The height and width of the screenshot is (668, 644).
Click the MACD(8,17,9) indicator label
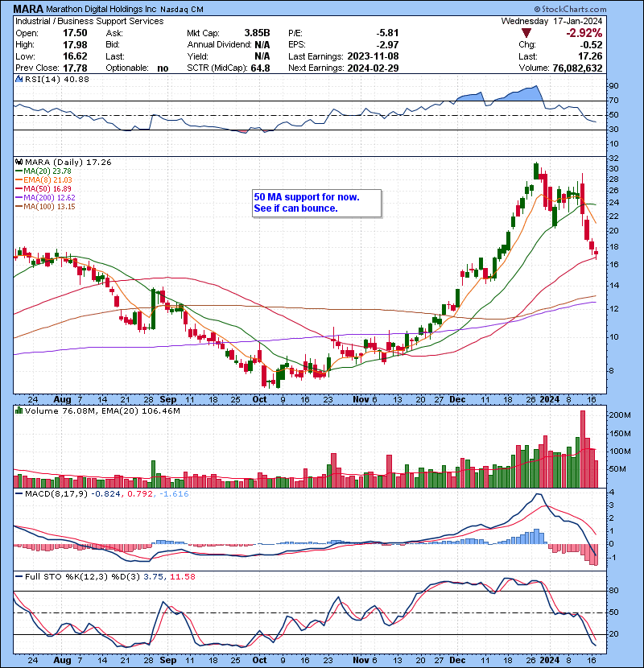[56, 494]
